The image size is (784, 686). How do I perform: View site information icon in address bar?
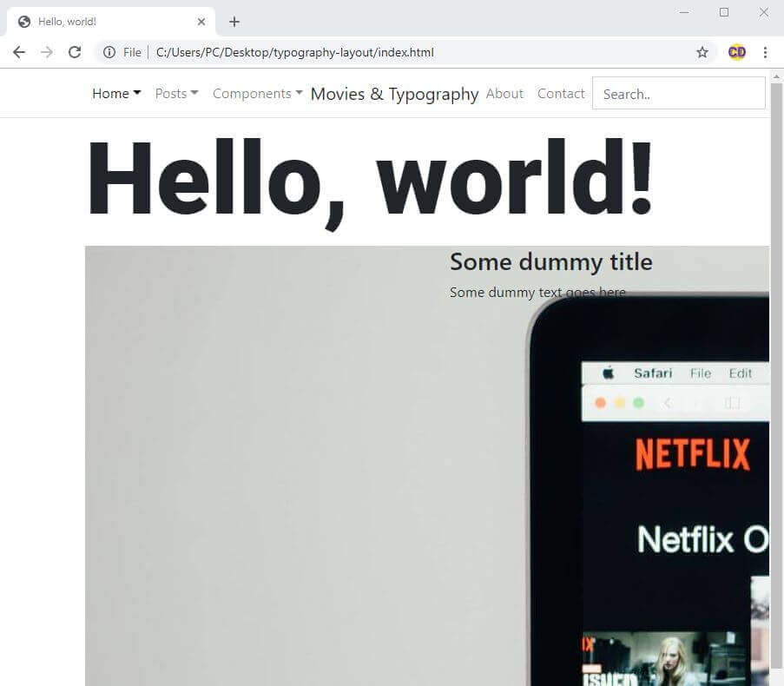(109, 52)
